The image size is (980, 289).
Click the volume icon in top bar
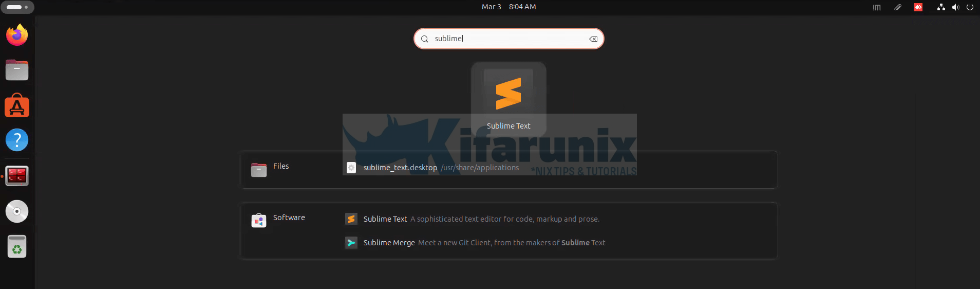[x=955, y=7]
